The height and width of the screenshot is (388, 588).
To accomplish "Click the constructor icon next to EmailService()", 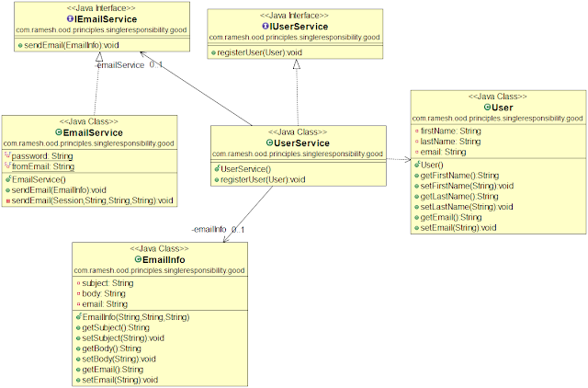I will pyautogui.click(x=8, y=179).
